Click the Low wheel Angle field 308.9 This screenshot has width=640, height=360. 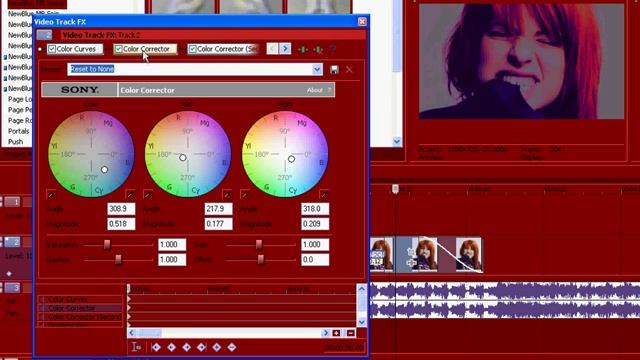(121, 209)
